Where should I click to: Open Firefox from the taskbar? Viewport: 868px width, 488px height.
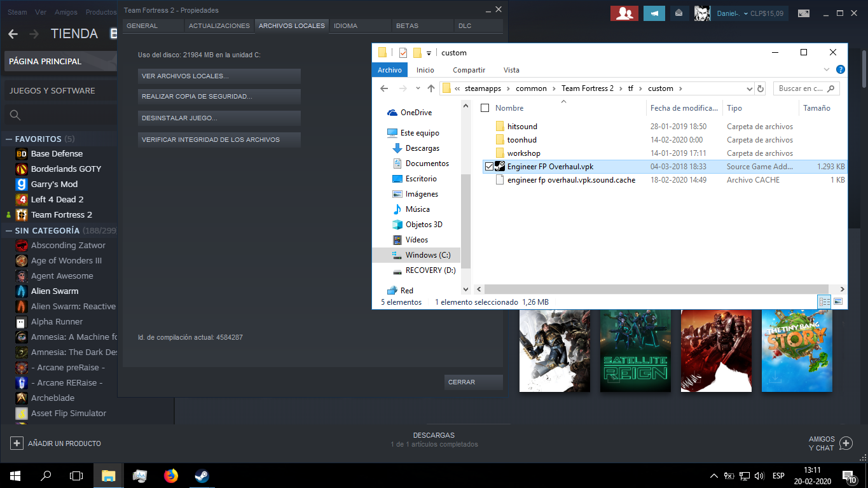tap(171, 475)
